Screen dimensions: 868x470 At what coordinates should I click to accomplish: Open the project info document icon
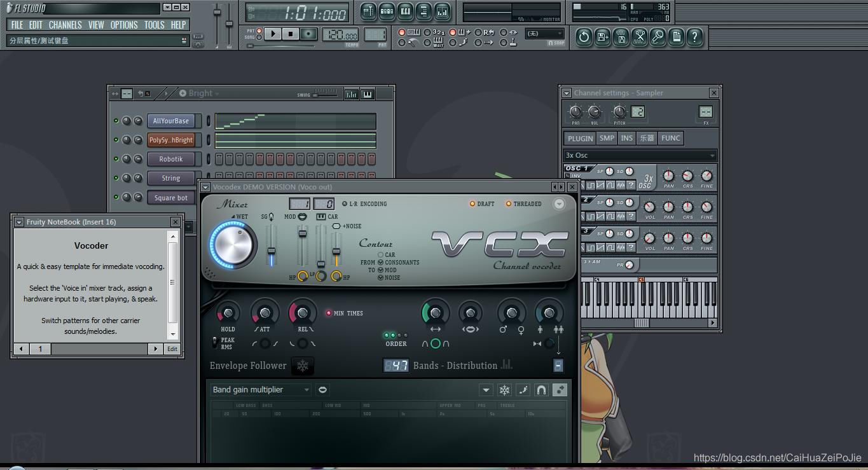(677, 37)
